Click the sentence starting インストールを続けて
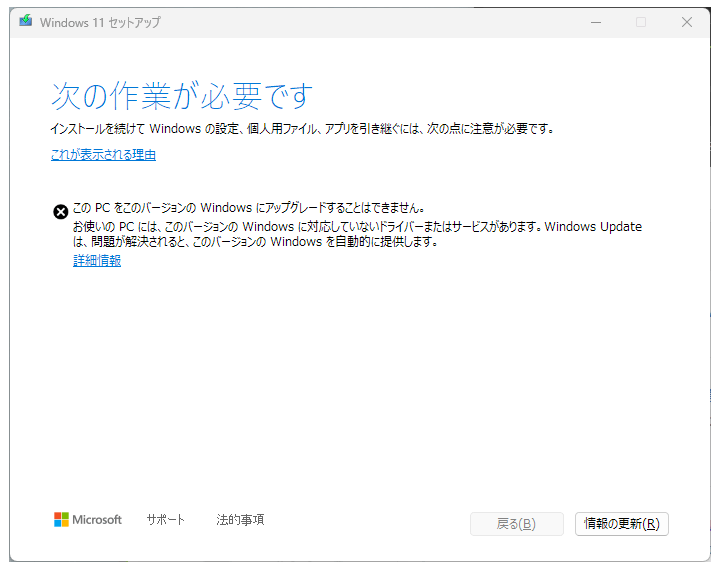724x573 pixels. (302, 128)
